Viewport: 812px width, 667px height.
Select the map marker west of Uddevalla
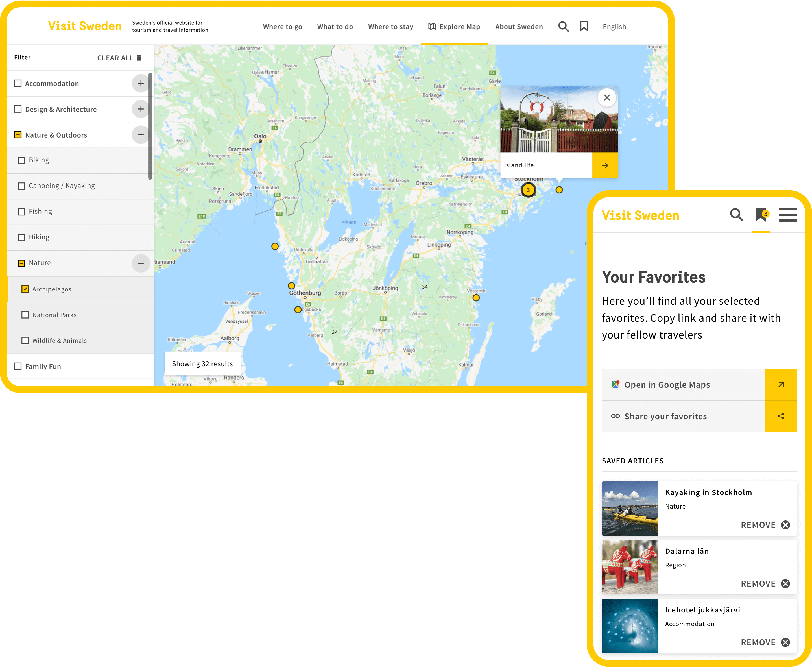point(275,246)
